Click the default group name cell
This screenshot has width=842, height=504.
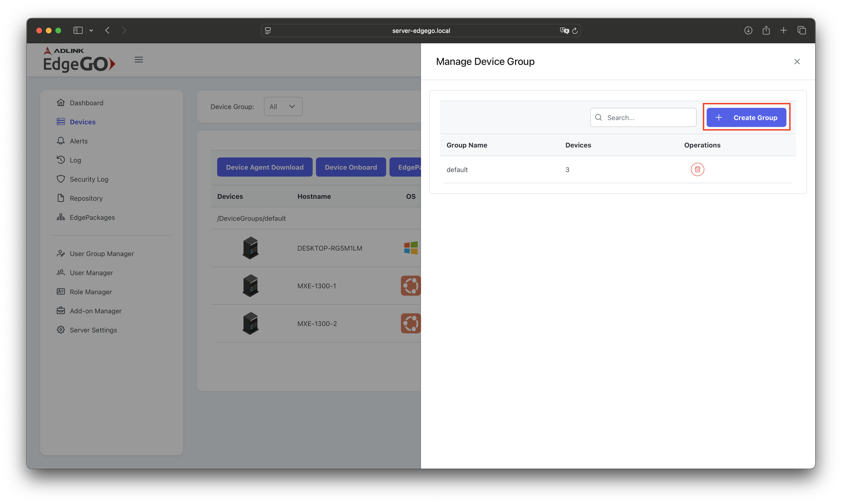457,170
